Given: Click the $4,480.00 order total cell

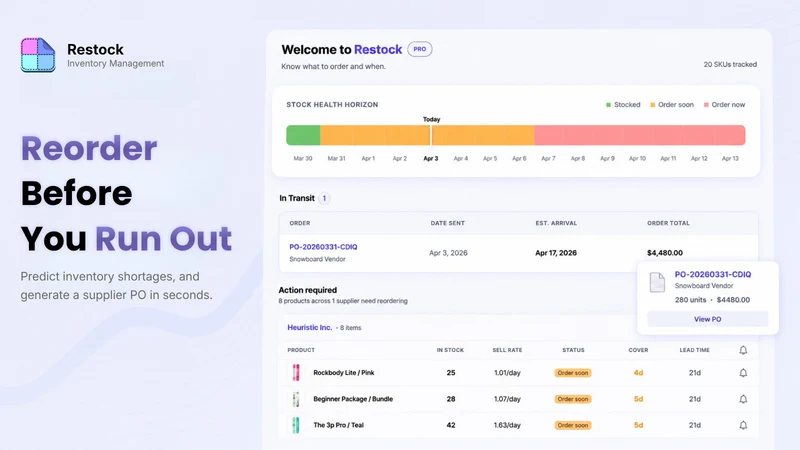Looking at the screenshot, I should click(665, 253).
